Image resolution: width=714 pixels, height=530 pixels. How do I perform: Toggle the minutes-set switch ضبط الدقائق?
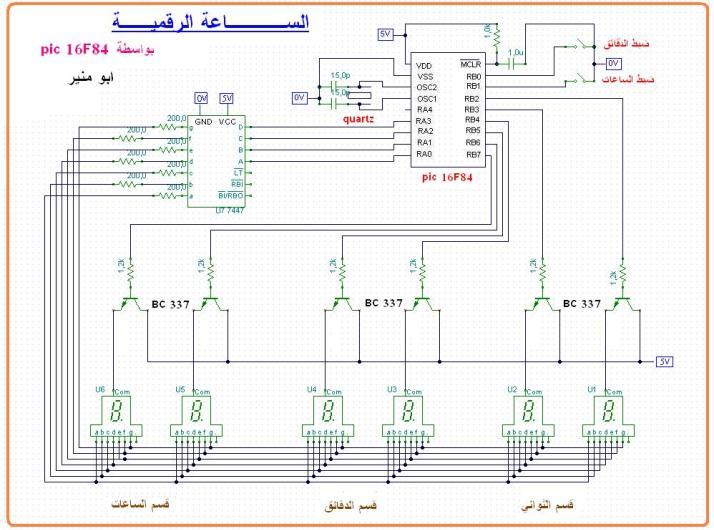[578, 47]
